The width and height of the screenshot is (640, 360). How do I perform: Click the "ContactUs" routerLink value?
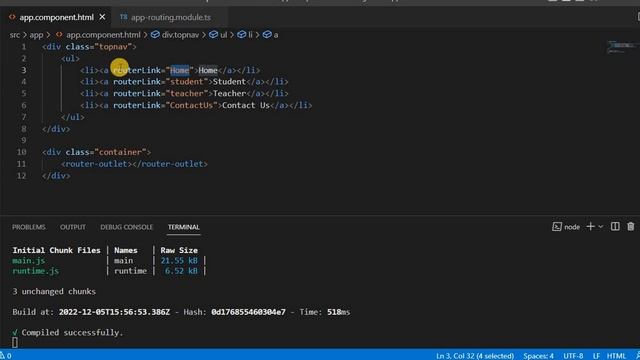point(191,105)
